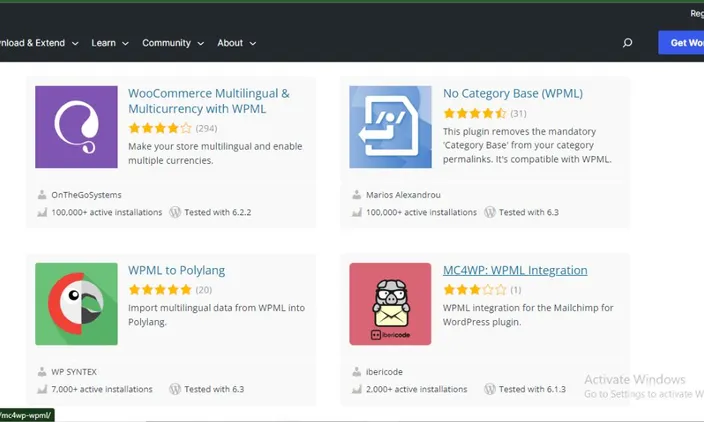Open No Category Base (WPML) title link

click(513, 93)
